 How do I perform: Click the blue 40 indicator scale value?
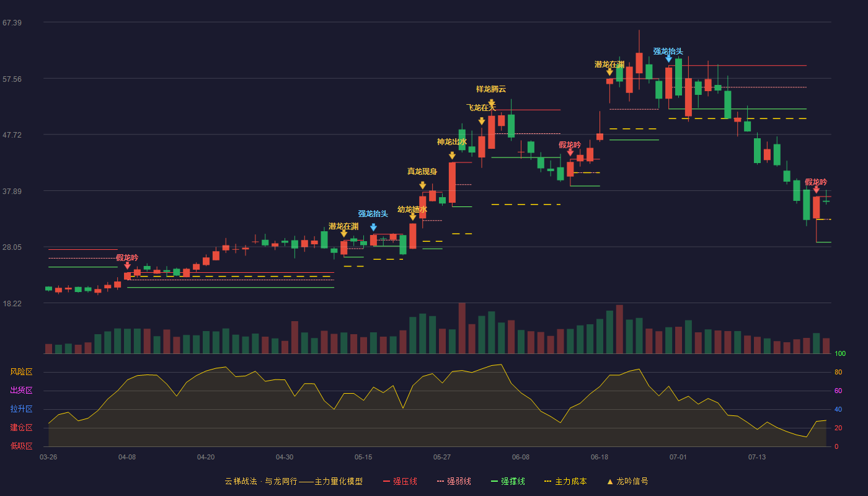pos(838,410)
